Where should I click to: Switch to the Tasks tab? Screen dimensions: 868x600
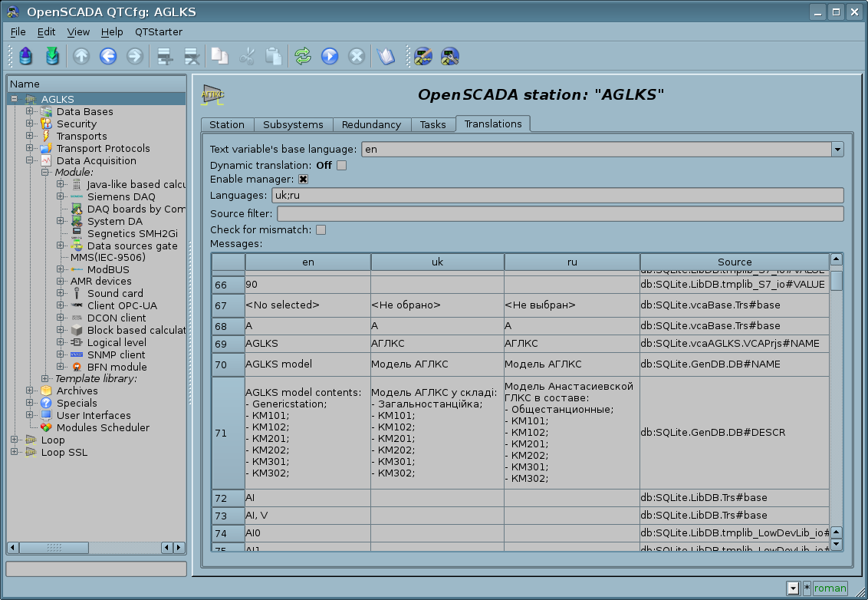[433, 124]
